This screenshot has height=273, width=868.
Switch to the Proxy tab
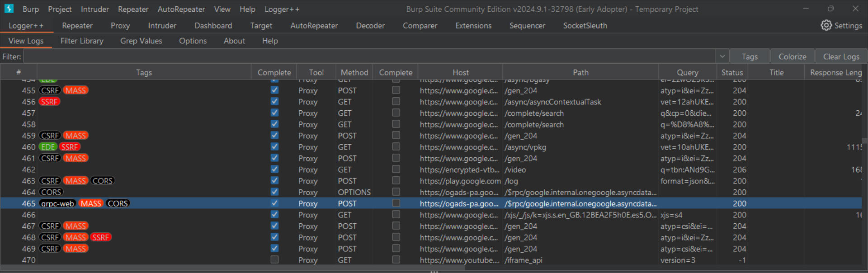[x=120, y=26]
